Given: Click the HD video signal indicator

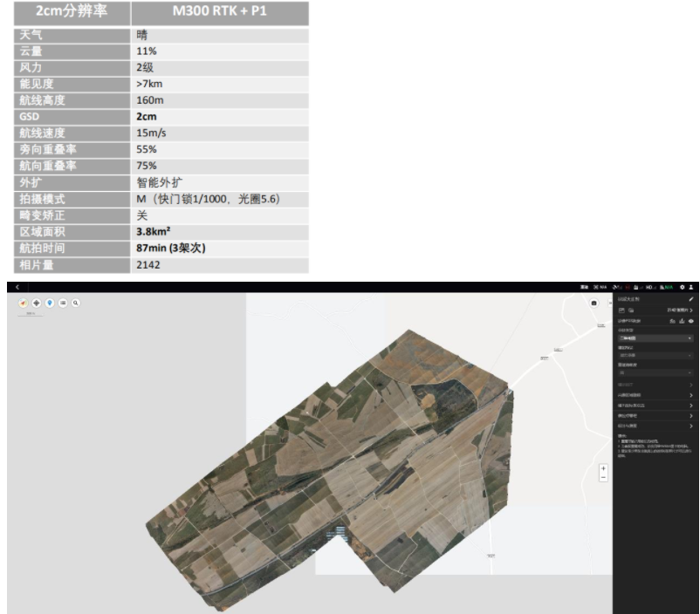Looking at the screenshot, I should (x=651, y=287).
